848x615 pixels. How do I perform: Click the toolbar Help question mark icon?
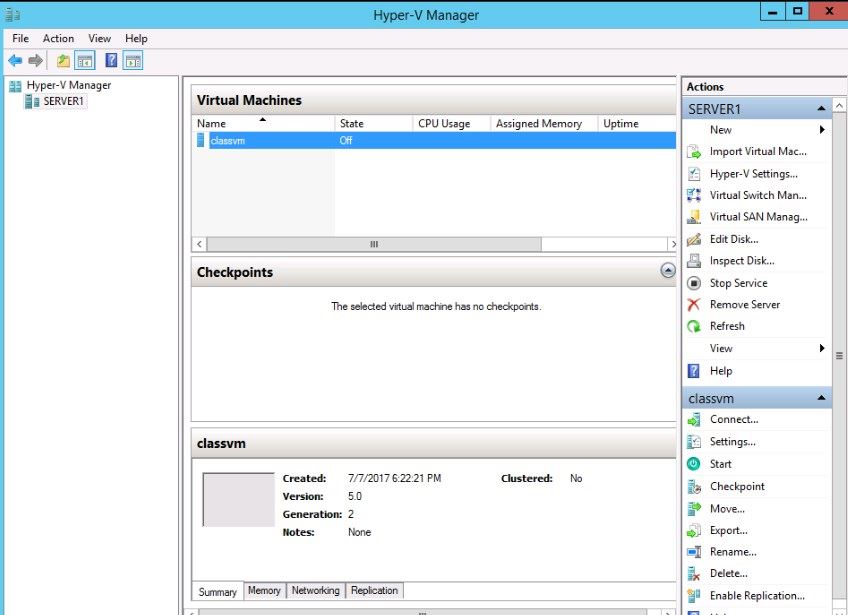click(x=111, y=61)
